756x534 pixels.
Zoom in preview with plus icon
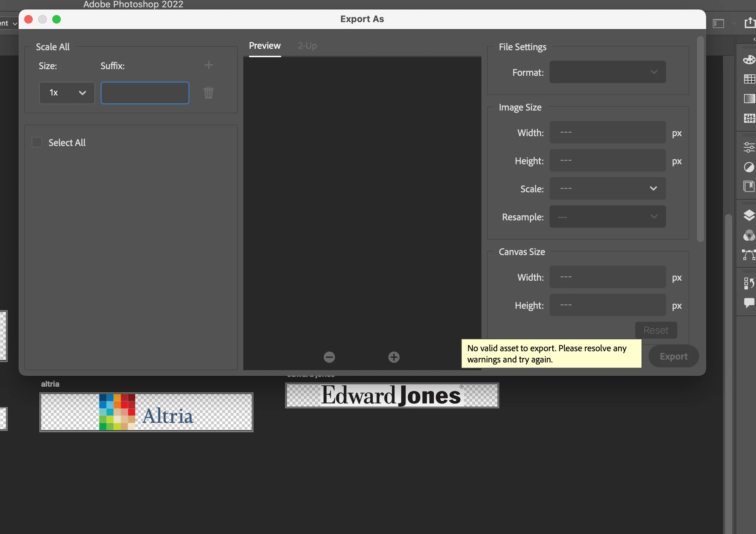(394, 357)
